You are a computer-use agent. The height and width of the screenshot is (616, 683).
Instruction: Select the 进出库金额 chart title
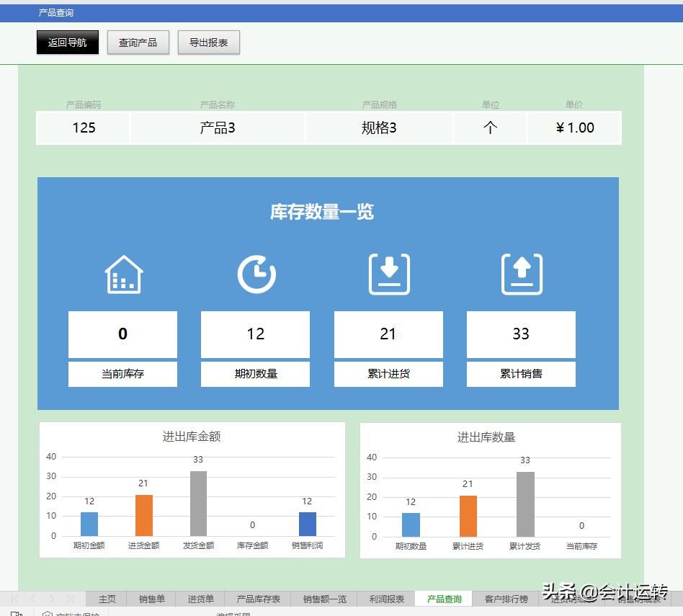click(x=192, y=437)
